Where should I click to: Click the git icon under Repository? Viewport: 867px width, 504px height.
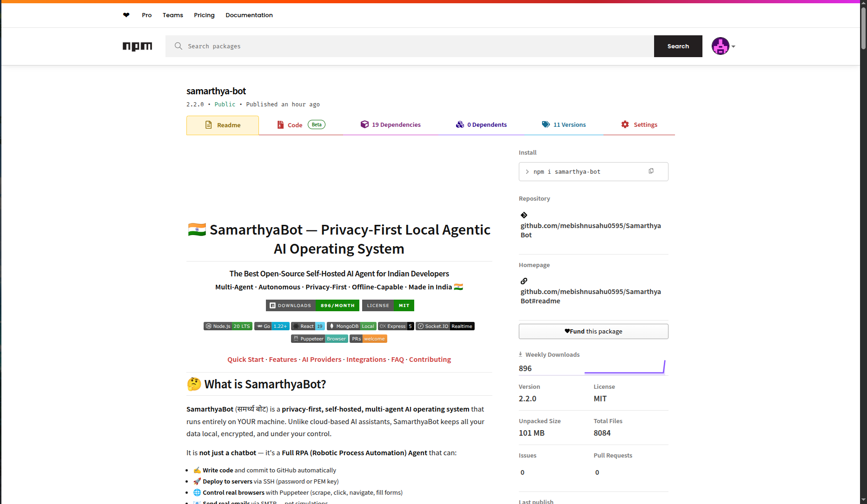[x=523, y=215]
